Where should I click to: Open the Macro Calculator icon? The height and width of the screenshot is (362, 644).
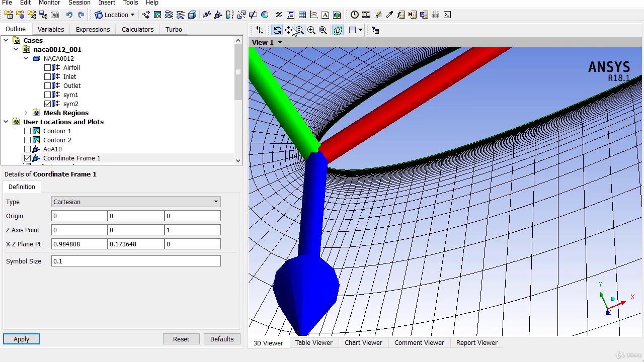pyautogui.click(x=413, y=15)
